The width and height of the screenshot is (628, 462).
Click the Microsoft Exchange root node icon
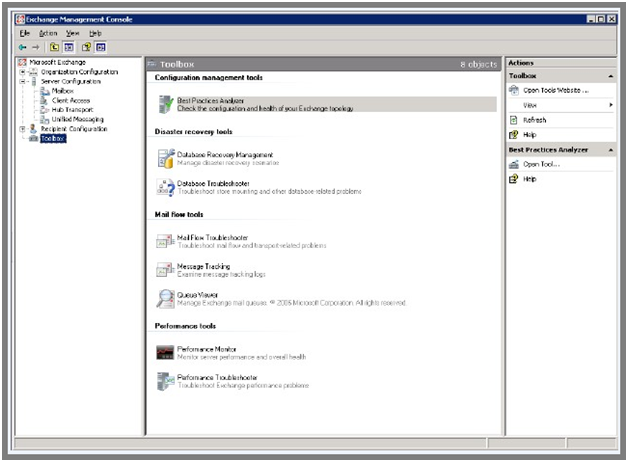(22, 62)
